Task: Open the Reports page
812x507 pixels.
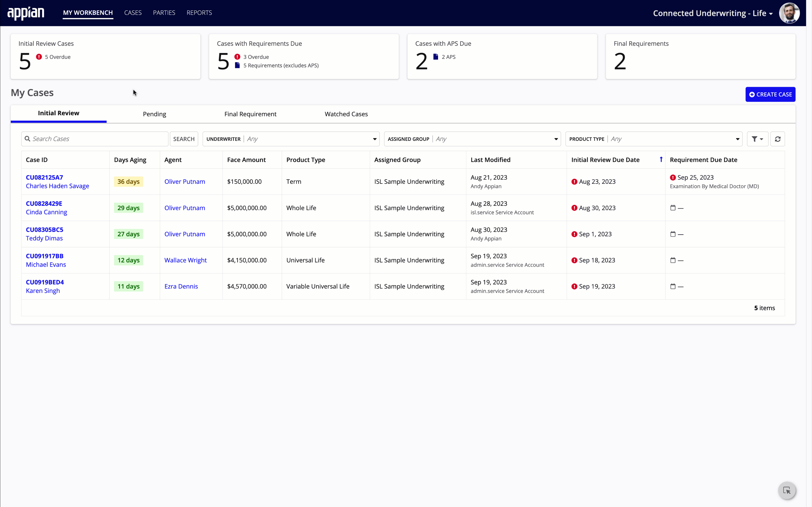Action: click(x=199, y=13)
